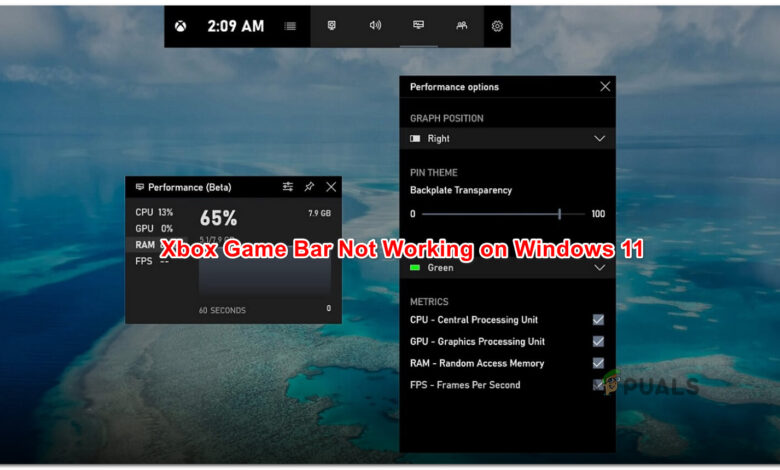This screenshot has width=780, height=470.
Task: Click the PIN THEME heading
Action: pos(434,173)
